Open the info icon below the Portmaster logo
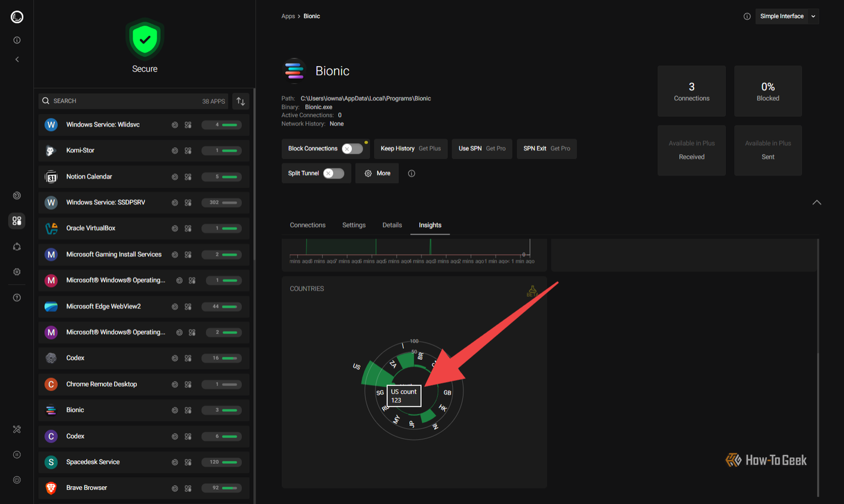The image size is (844, 504). click(x=17, y=40)
